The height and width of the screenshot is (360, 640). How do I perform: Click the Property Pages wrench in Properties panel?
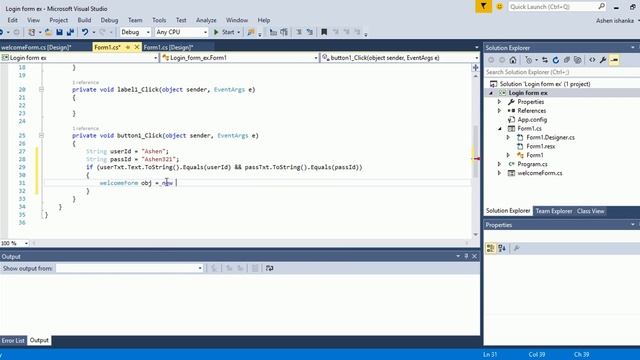coord(516,248)
